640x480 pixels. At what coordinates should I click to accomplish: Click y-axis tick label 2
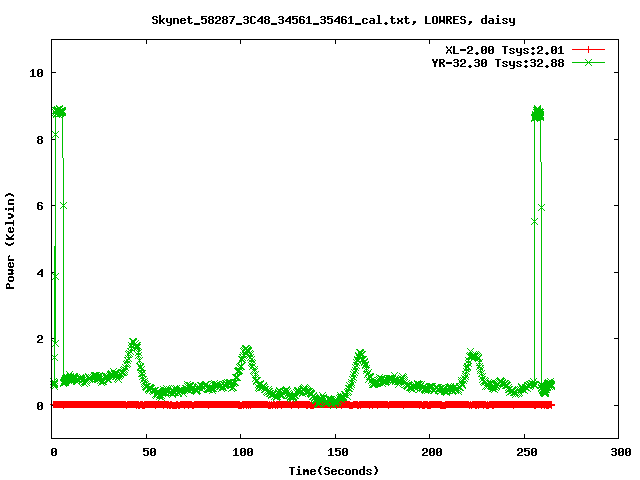point(40,339)
